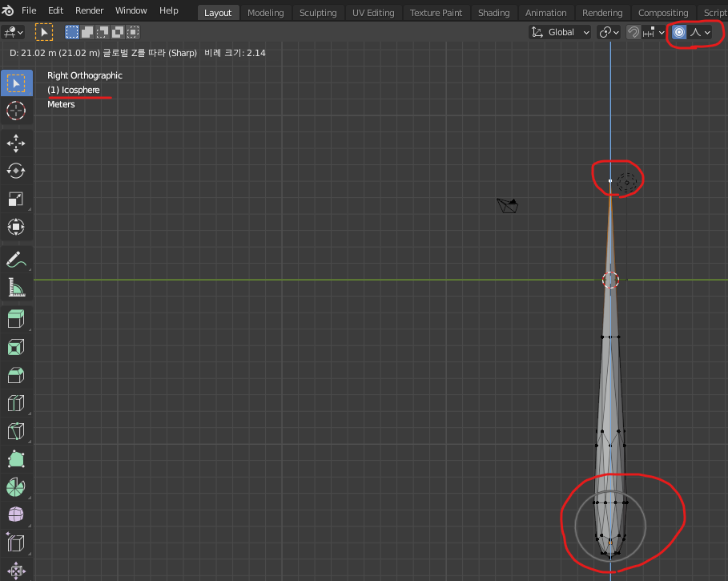
Task: Pick the Annotate pencil tool
Action: [16, 260]
